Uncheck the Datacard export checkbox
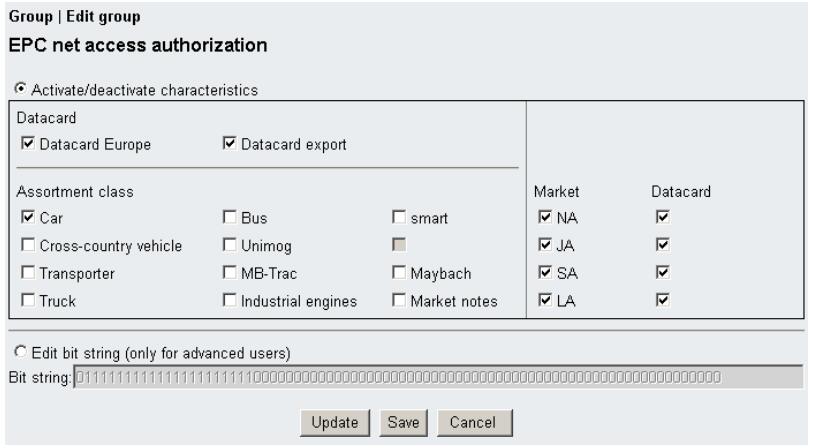 (x=229, y=145)
